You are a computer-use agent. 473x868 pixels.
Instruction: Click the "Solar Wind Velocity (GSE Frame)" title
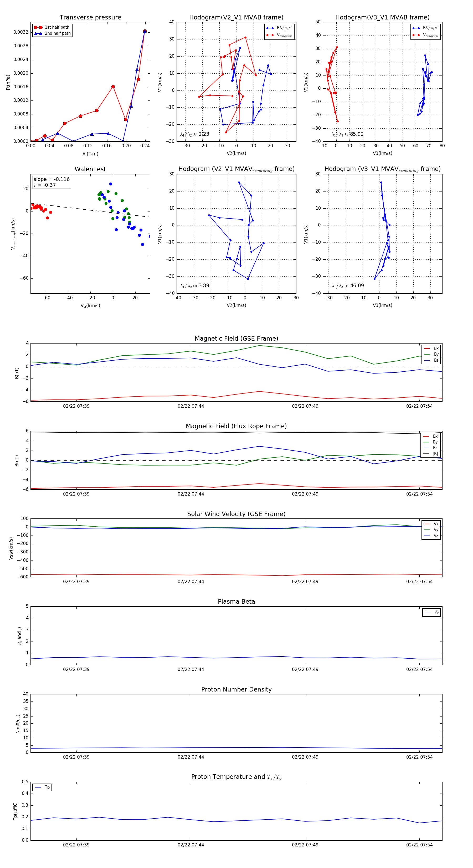tap(236, 514)
